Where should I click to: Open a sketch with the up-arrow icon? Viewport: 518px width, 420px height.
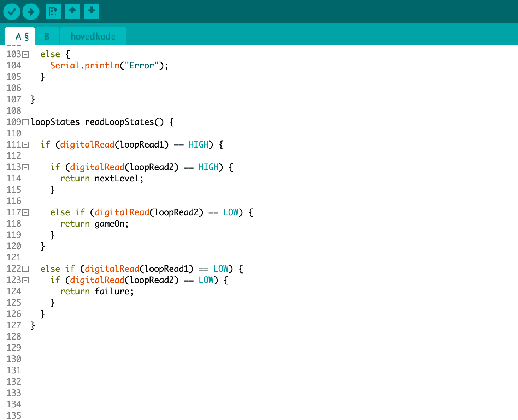coord(72,12)
